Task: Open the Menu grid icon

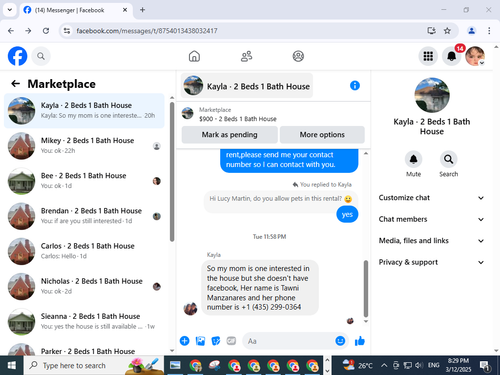Action: (428, 56)
